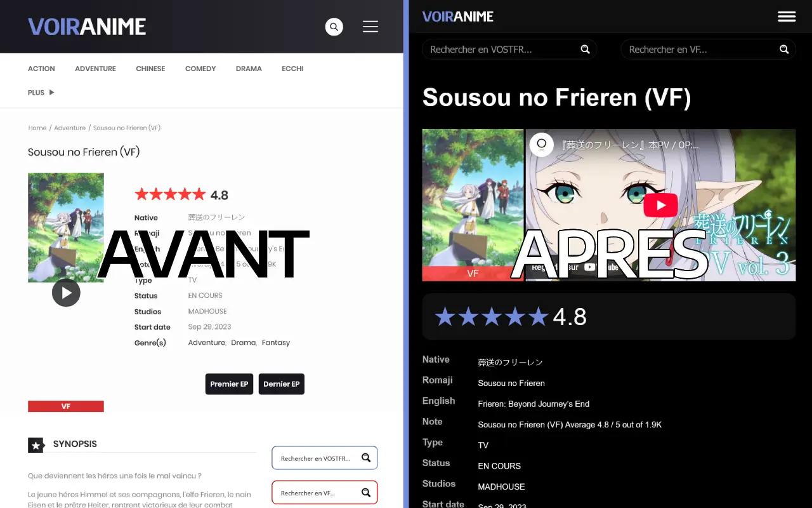This screenshot has width=812, height=508.
Task: Select the ECCHI genre menu item
Action: coord(292,69)
